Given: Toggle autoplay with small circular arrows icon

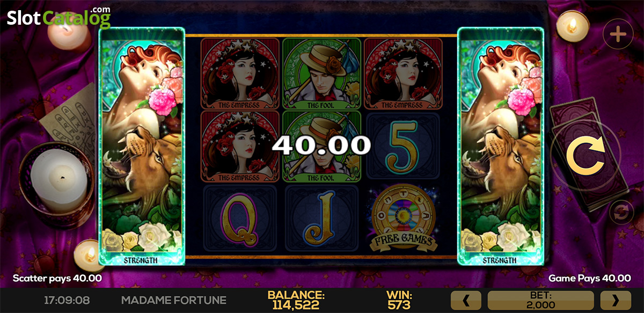Looking at the screenshot, I should tap(620, 212).
